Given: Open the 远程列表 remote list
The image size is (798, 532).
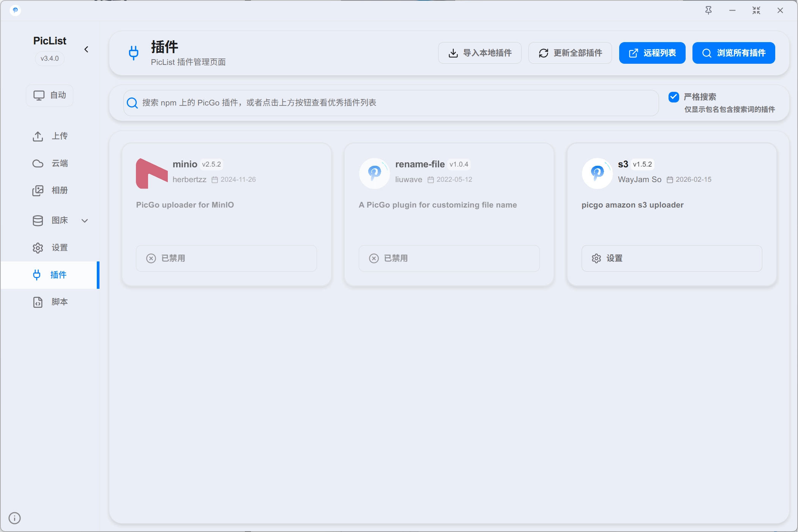Looking at the screenshot, I should tap(652, 53).
